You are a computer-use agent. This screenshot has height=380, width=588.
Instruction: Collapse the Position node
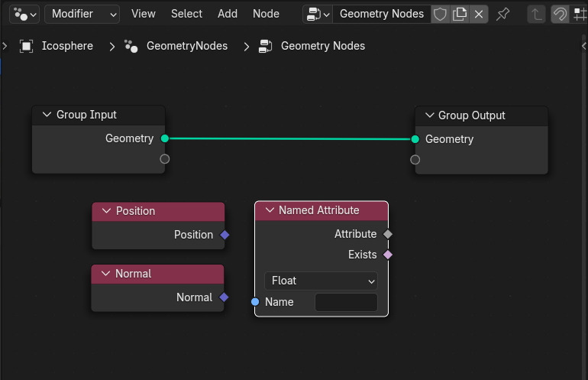(106, 211)
